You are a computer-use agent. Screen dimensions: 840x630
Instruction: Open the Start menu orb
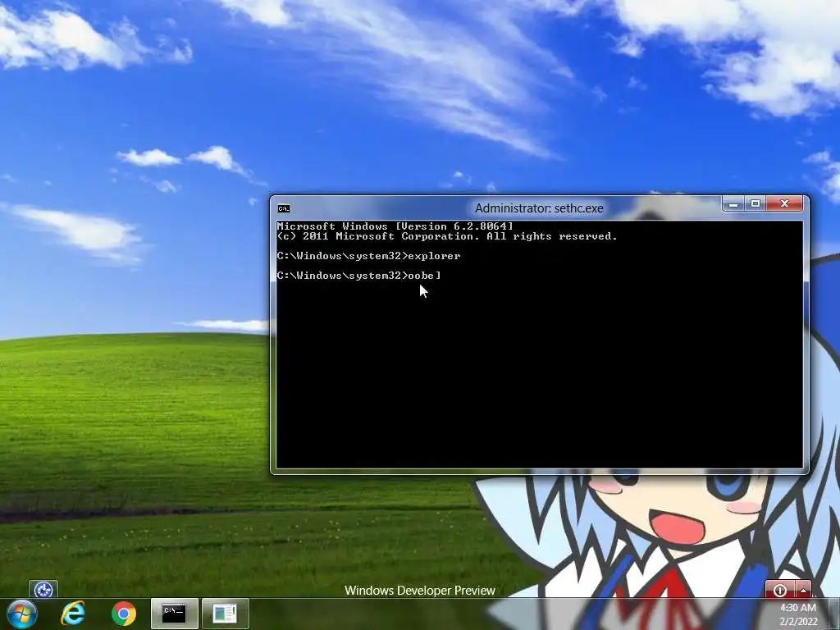(x=22, y=614)
